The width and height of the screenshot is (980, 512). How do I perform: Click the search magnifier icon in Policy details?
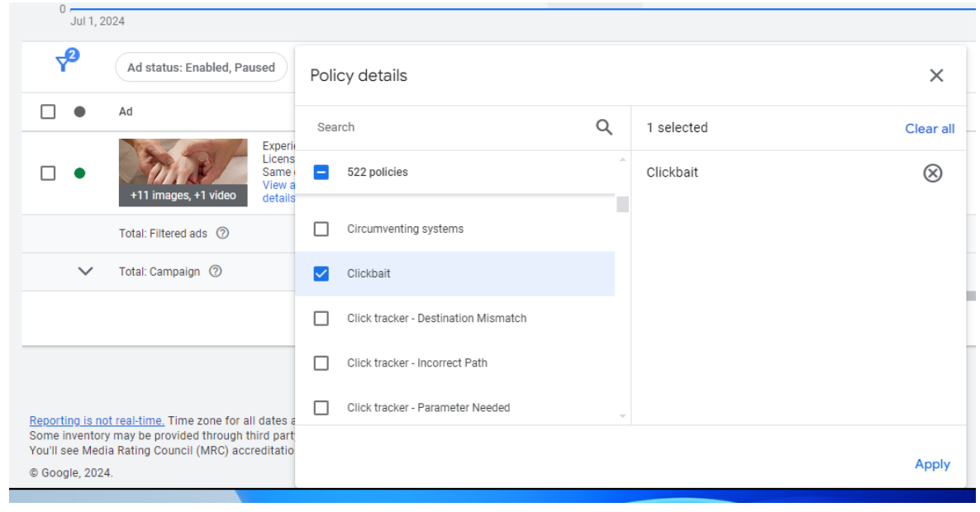[x=604, y=127]
